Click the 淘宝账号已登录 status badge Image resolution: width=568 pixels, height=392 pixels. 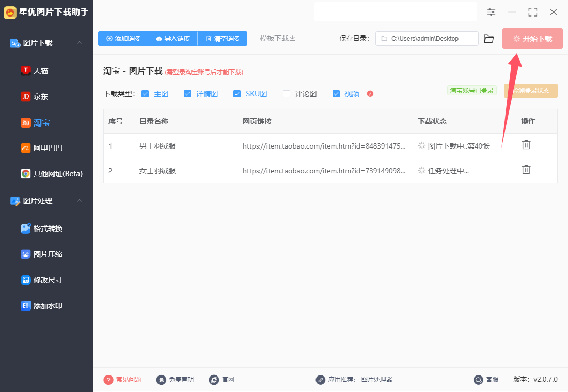click(x=471, y=90)
